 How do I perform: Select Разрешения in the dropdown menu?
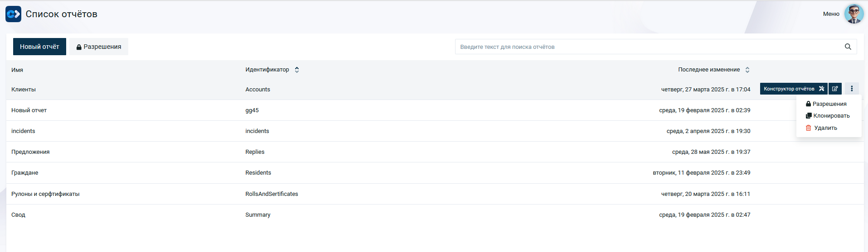click(826, 104)
